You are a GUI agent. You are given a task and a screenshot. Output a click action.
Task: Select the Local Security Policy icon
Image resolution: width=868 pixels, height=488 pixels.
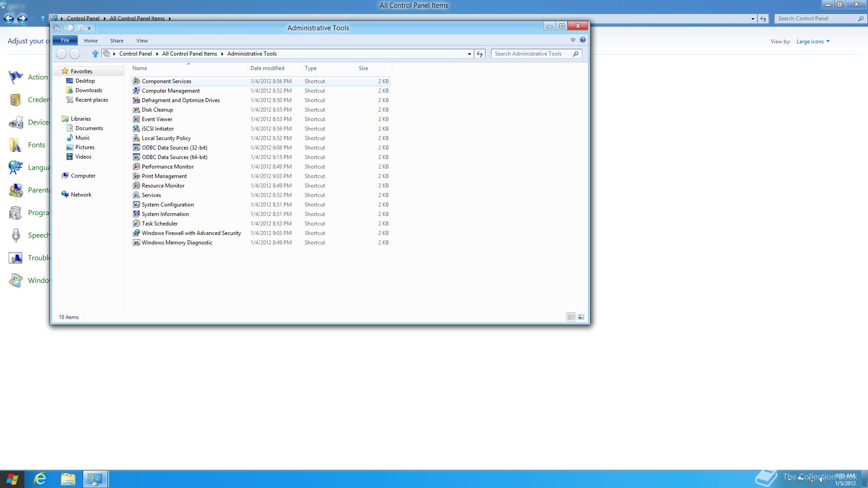136,138
